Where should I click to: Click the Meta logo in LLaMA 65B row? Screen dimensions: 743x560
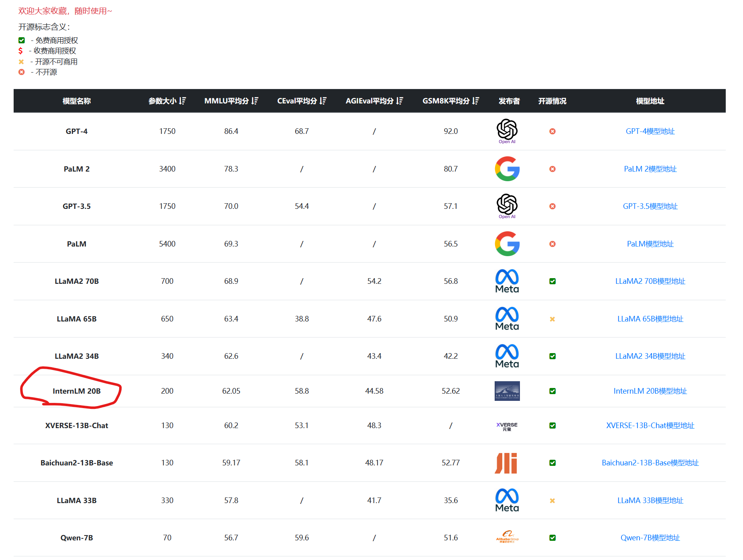click(x=507, y=319)
